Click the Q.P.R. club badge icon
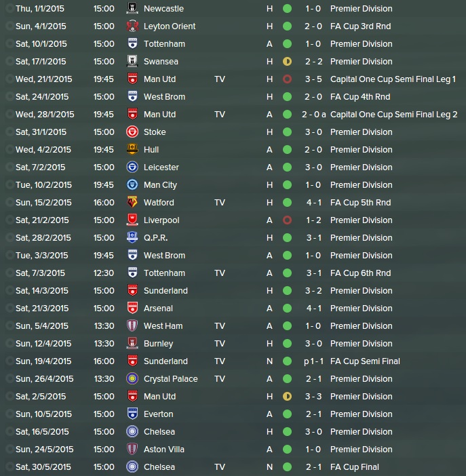Image resolution: width=466 pixels, height=476 pixels. pyautogui.click(x=132, y=237)
